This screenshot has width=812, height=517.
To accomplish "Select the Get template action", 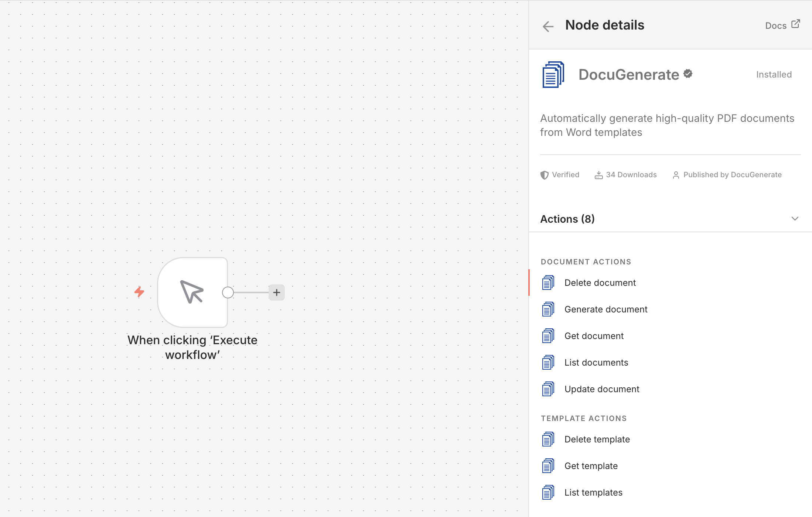I will tap(591, 465).
